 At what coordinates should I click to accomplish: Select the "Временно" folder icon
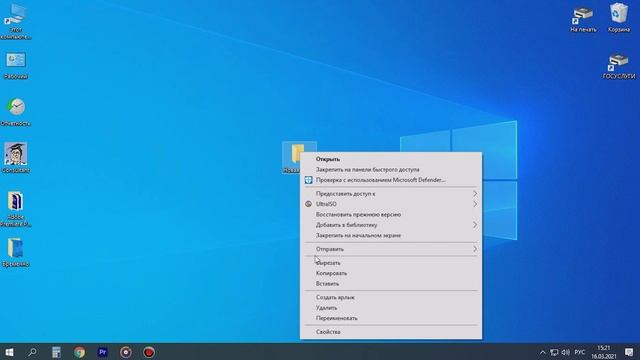[16, 252]
